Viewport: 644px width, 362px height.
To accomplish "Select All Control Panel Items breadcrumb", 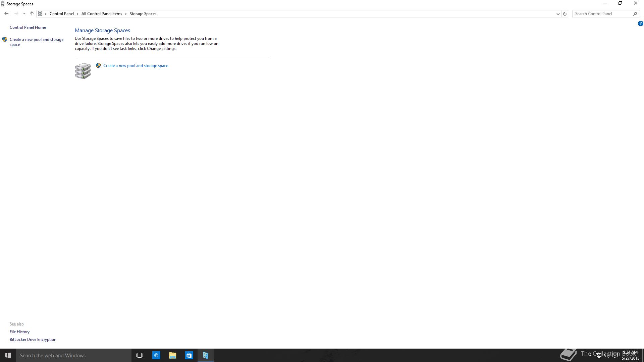I will click(102, 14).
